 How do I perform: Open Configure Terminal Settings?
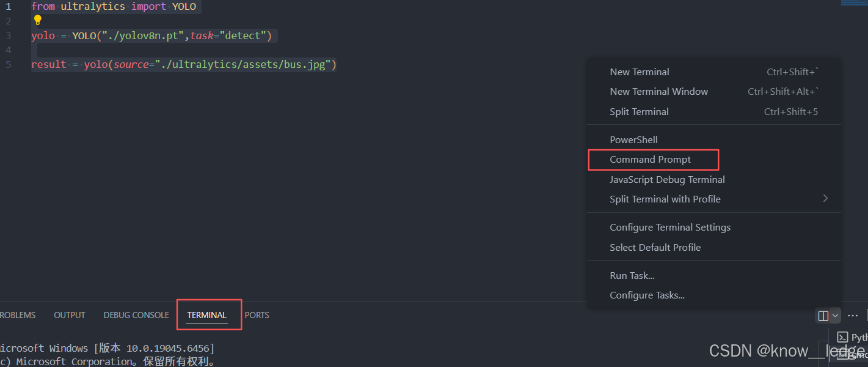tap(714, 228)
